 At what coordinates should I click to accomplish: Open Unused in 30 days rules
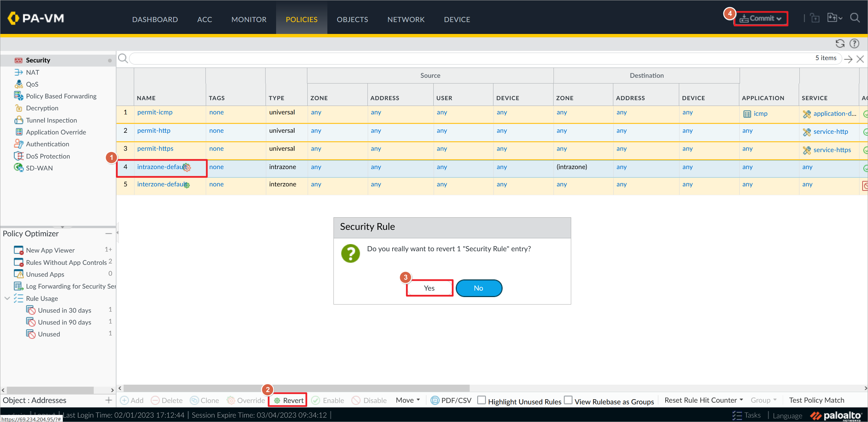(x=64, y=310)
